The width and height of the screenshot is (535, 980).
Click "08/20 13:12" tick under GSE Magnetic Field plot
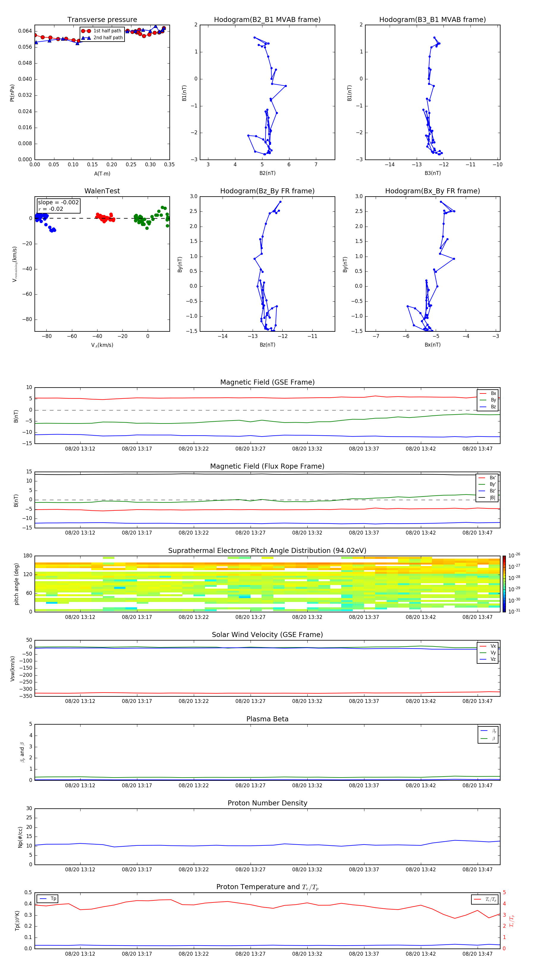coord(80,449)
